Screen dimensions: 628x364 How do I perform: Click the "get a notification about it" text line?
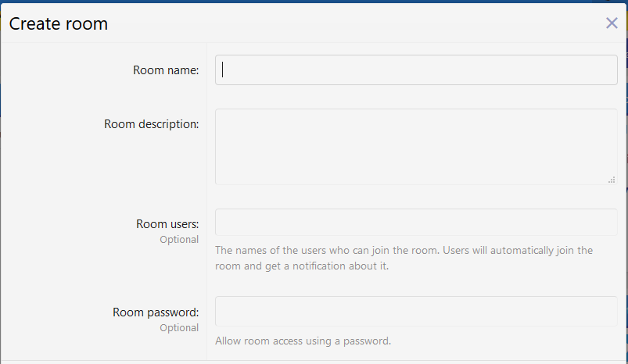point(302,266)
